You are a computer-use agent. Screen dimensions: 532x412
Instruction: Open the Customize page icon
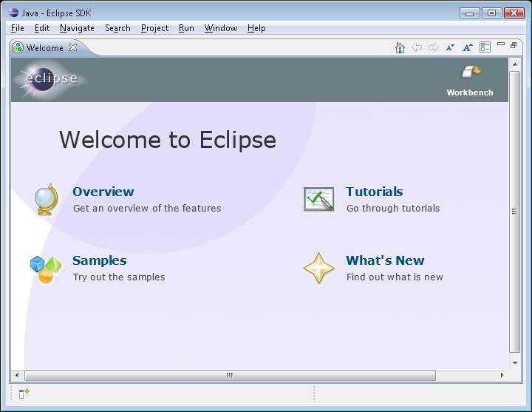[485, 47]
